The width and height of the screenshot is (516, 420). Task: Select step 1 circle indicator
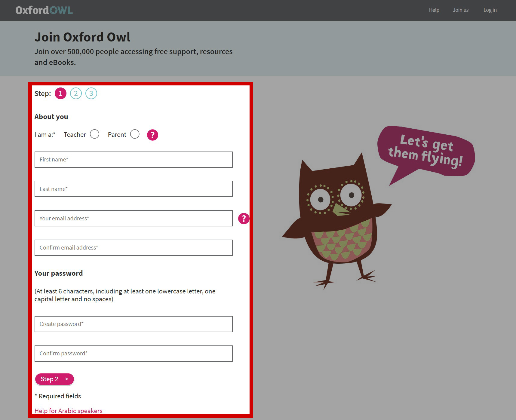(60, 94)
